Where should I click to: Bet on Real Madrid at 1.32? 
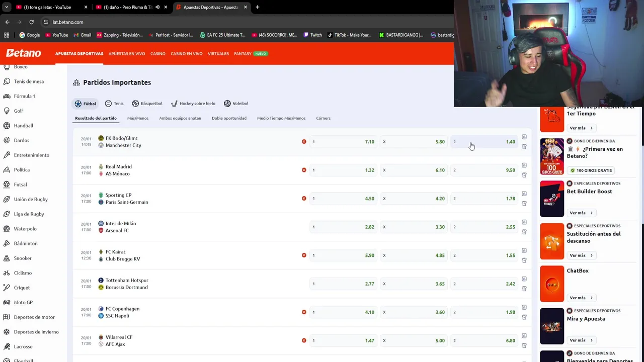pos(343,170)
